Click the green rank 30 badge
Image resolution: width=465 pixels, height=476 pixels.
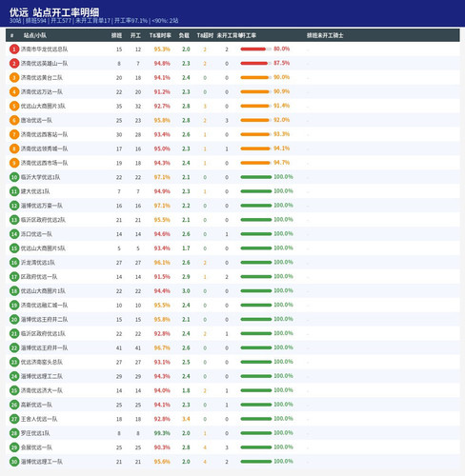click(14, 462)
